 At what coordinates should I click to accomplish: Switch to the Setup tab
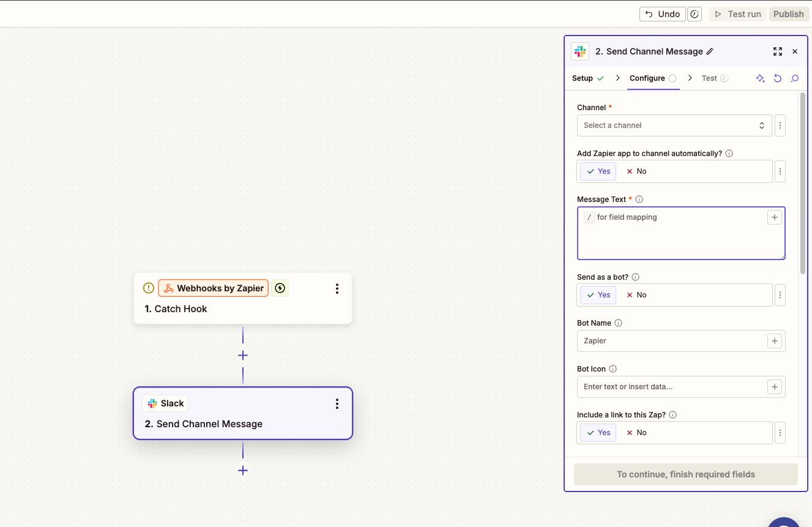tap(583, 78)
